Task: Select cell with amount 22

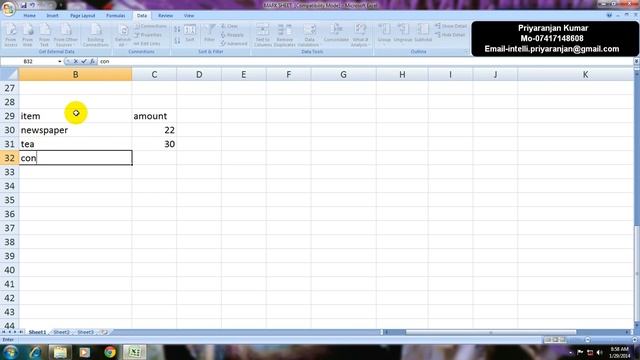Action: click(154, 130)
